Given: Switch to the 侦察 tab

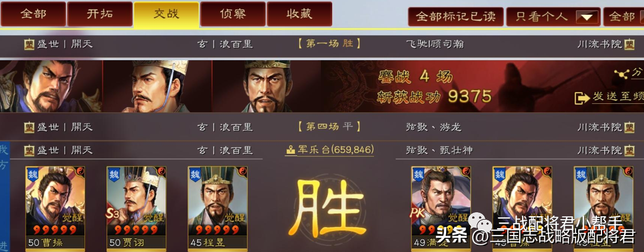Looking at the screenshot, I should (x=233, y=14).
